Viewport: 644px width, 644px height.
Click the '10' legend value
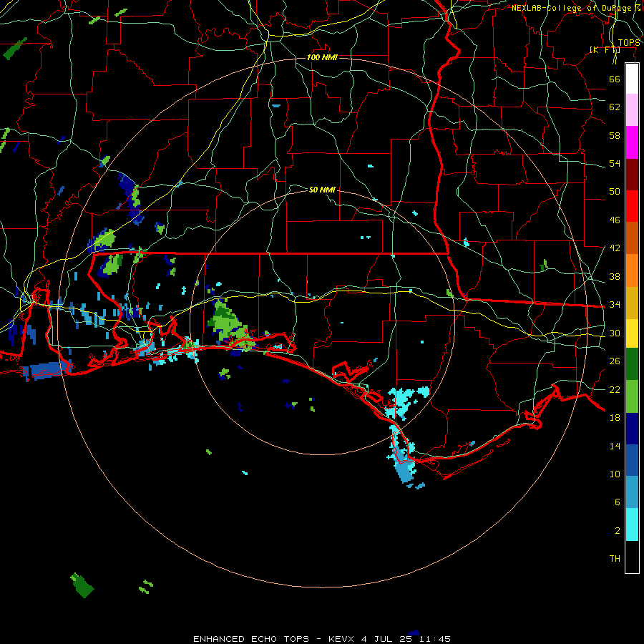pos(615,474)
